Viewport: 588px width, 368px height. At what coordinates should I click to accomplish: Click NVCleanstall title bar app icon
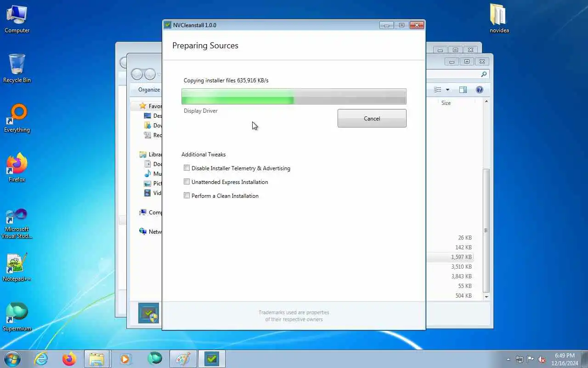pos(168,25)
